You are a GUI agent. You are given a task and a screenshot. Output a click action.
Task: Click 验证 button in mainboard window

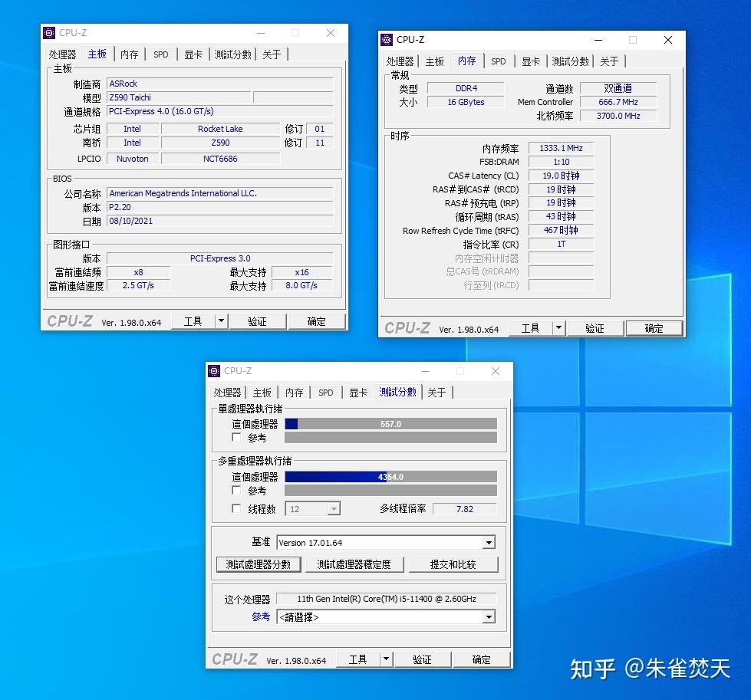pos(257,321)
